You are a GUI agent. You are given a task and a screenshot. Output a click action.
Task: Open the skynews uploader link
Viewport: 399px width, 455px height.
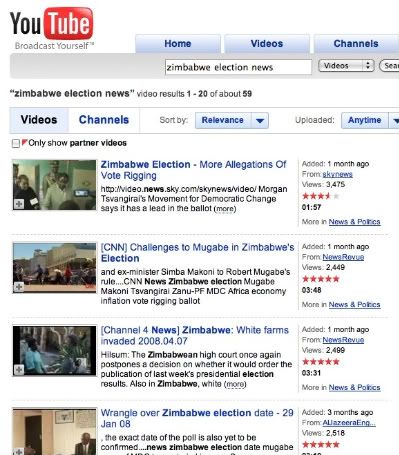pos(337,174)
